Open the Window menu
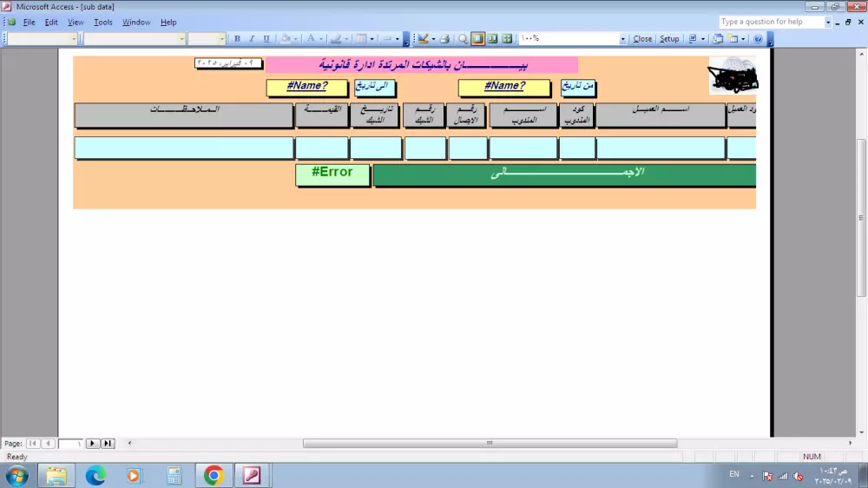Viewport: 868px width, 488px height. point(136,23)
